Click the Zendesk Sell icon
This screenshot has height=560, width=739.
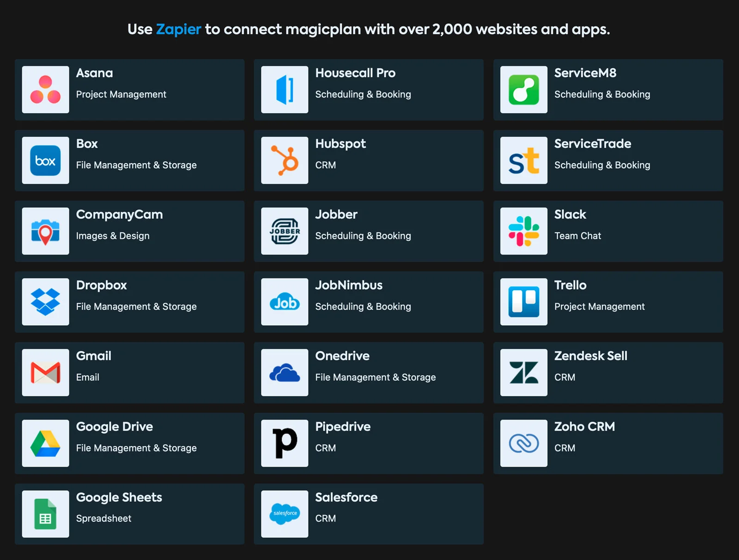click(523, 372)
